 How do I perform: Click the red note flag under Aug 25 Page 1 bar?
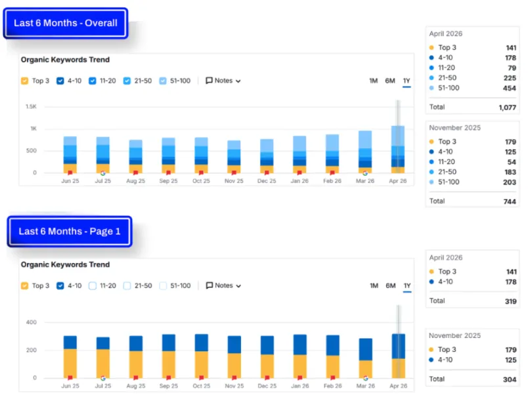(x=136, y=377)
